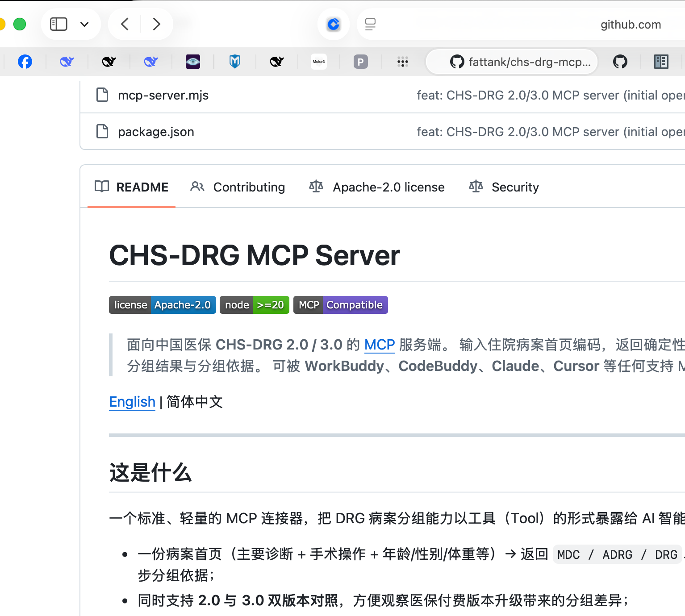Open the Facebook pinned tab
This screenshot has width=685, height=616.
pyautogui.click(x=25, y=62)
